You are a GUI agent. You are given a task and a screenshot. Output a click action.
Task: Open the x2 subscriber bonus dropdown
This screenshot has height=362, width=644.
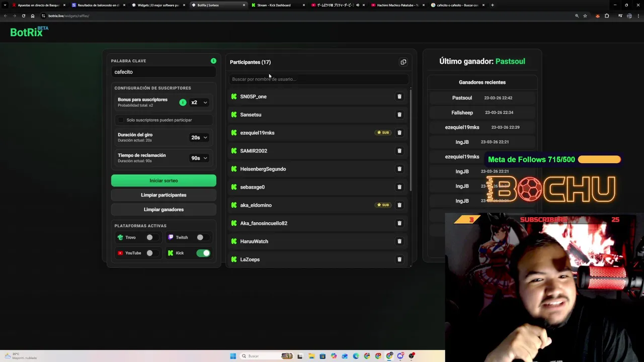[x=199, y=102]
